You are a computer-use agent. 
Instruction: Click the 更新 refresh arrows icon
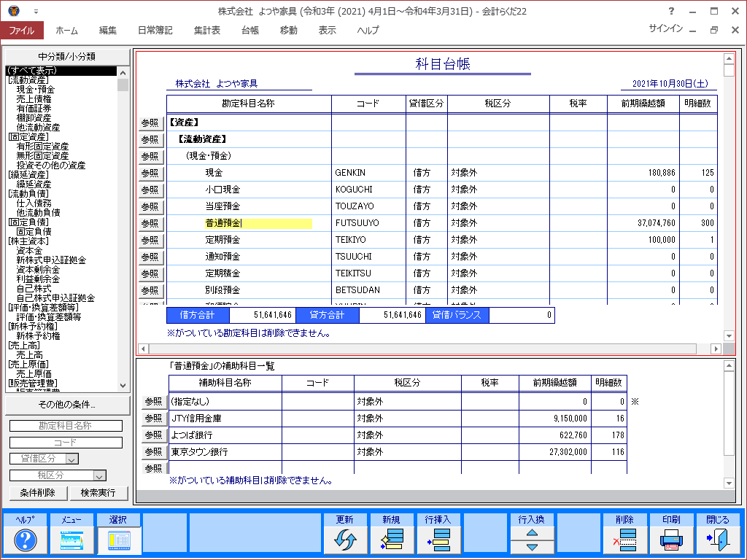click(345, 540)
